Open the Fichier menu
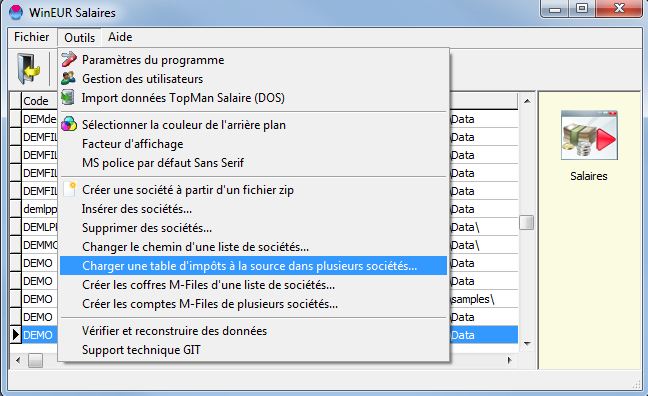 click(31, 37)
